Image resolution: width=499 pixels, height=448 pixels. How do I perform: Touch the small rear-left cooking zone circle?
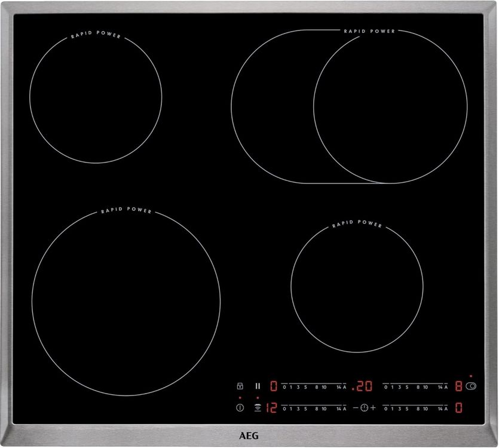pos(96,97)
